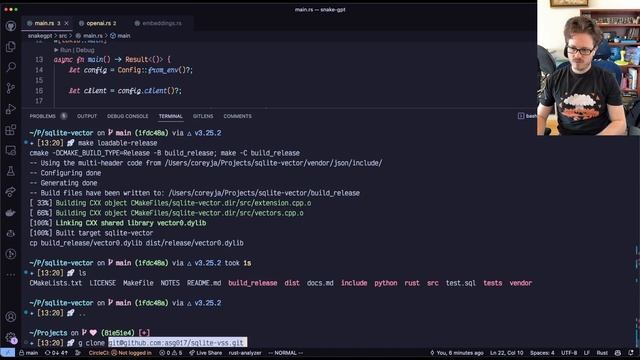Open the Extensions blocks icon
The image size is (640, 360).
coord(11,130)
